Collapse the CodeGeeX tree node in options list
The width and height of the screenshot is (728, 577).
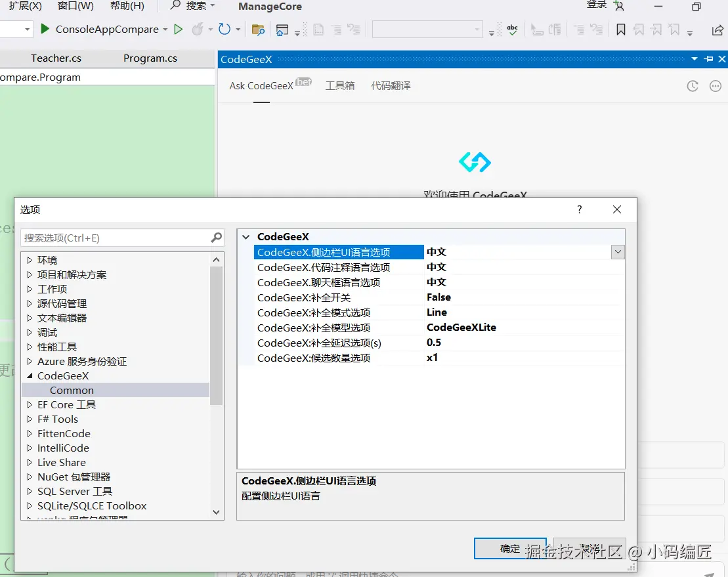tap(30, 375)
